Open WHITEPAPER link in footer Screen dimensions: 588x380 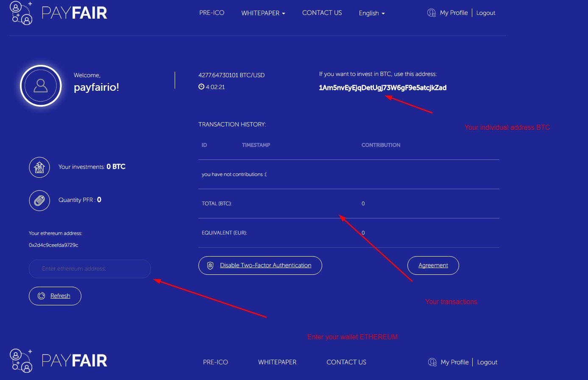[277, 362]
